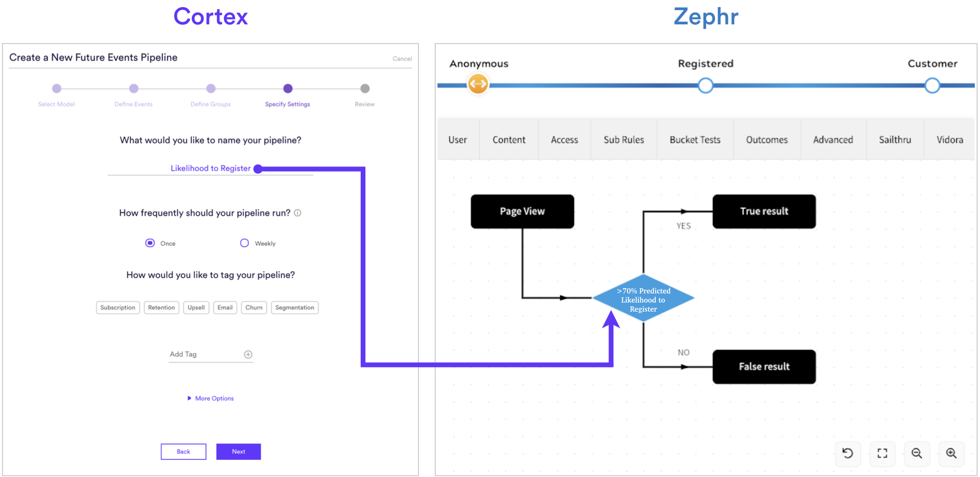Select the blue Predicted Likelihood decision diamond
This screenshot has height=477, width=980.
click(643, 298)
